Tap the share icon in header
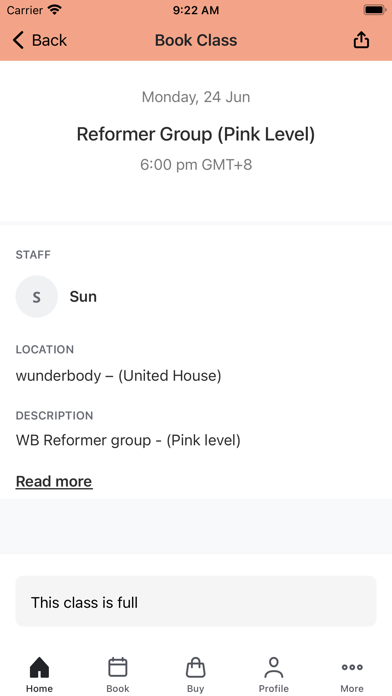 [x=361, y=40]
